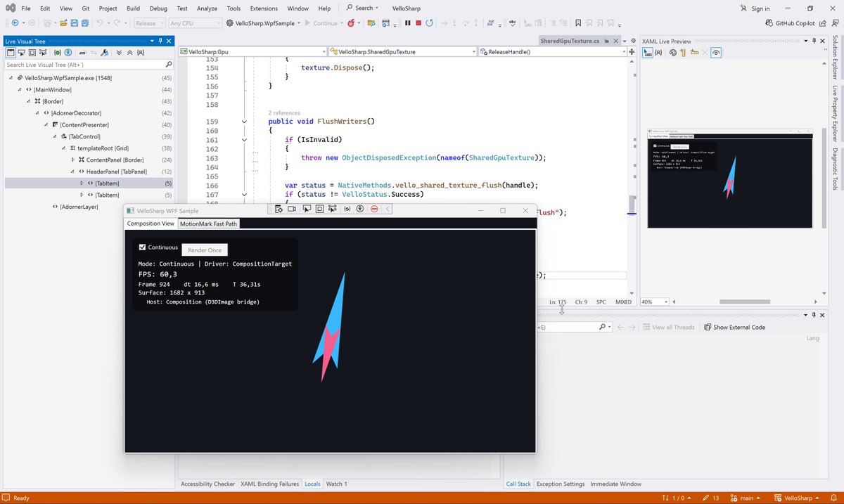Open the Analyze menu
This screenshot has height=504, width=844.
[207, 8]
